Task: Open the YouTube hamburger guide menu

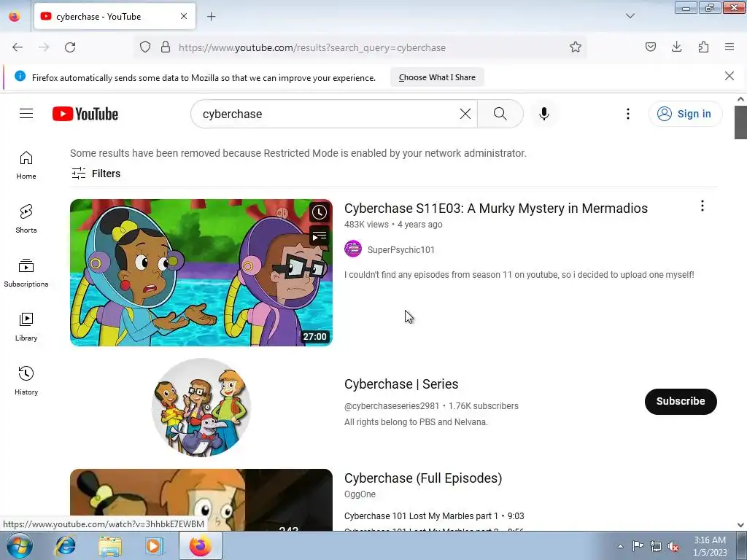Action: point(26,114)
